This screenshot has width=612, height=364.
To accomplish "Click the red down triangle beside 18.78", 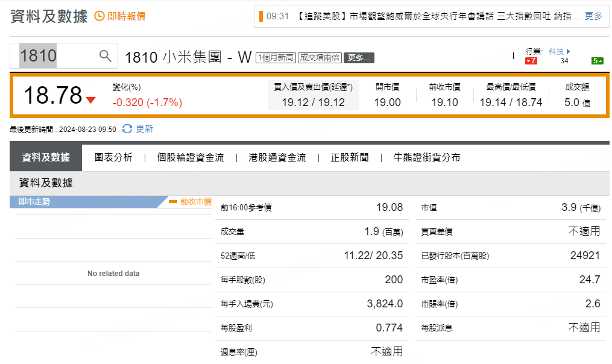I will point(91,100).
